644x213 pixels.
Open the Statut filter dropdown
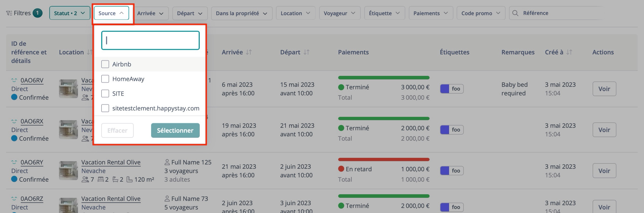click(69, 13)
